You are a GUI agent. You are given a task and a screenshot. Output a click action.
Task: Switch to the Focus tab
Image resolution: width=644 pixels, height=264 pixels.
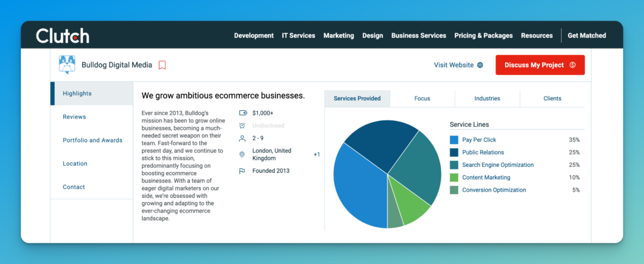pos(422,98)
